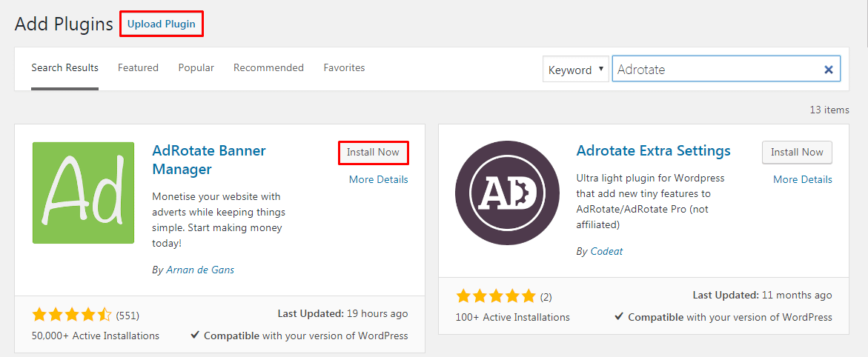Click the Compatible checkmark under AdRotate Banner Manager

coord(195,336)
